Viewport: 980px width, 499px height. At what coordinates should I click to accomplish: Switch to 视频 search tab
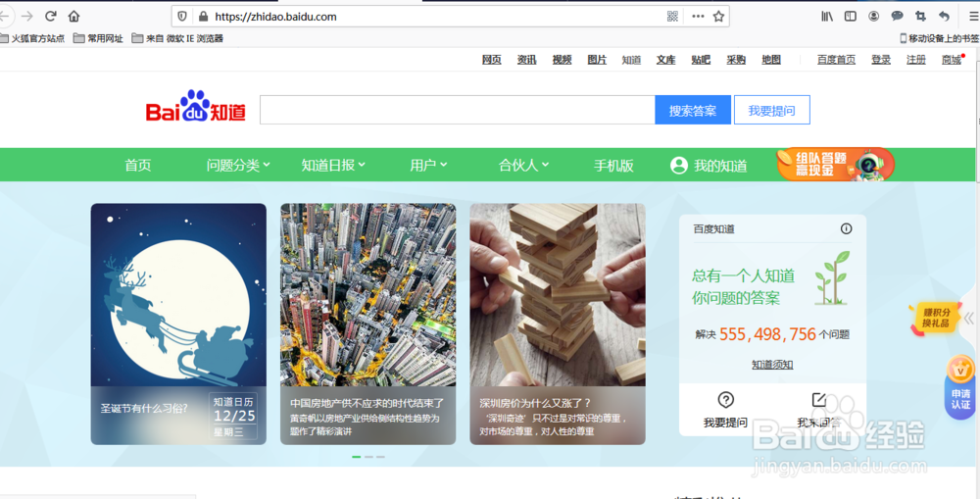[x=562, y=60]
